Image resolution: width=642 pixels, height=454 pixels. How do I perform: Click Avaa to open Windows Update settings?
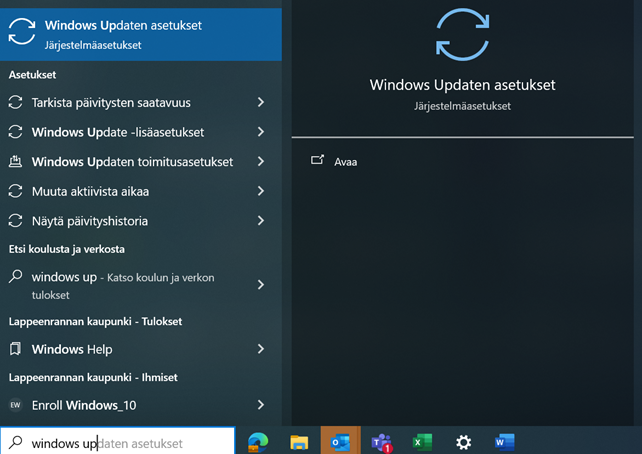pyautogui.click(x=346, y=162)
